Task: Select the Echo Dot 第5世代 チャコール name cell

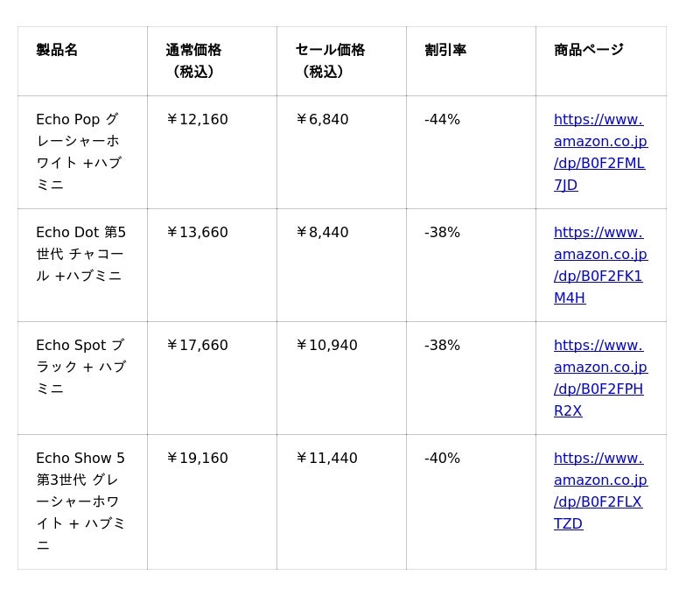Action: tap(80, 254)
